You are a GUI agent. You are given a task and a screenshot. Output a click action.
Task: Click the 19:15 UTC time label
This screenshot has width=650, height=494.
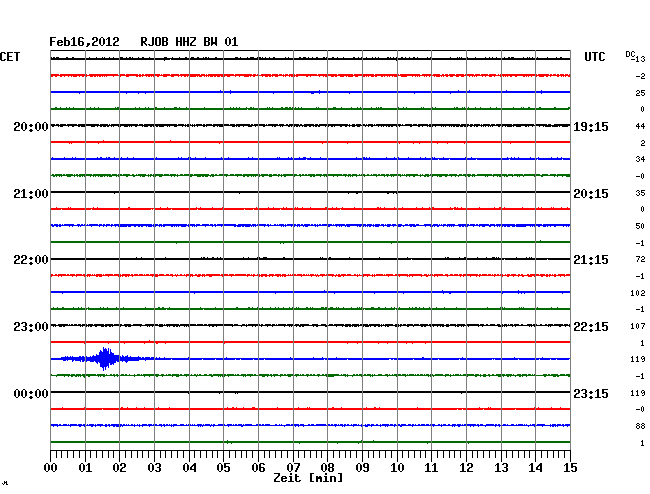coord(591,127)
